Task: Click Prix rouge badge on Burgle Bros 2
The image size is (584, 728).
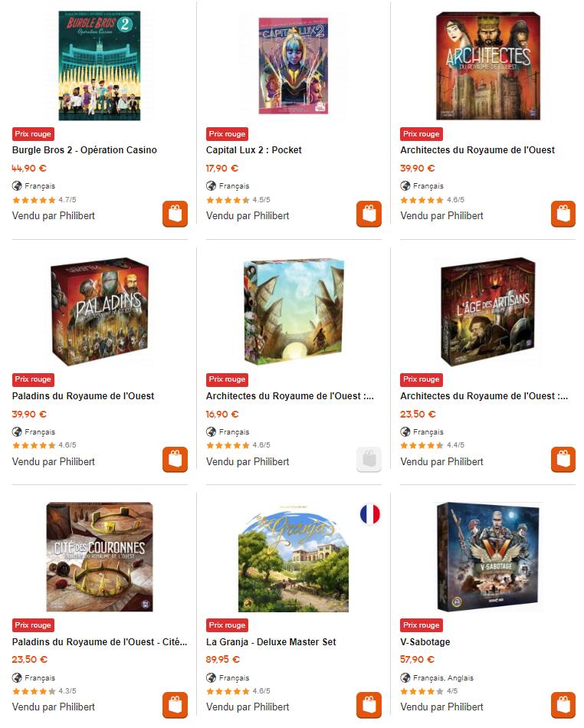Action: [33, 134]
